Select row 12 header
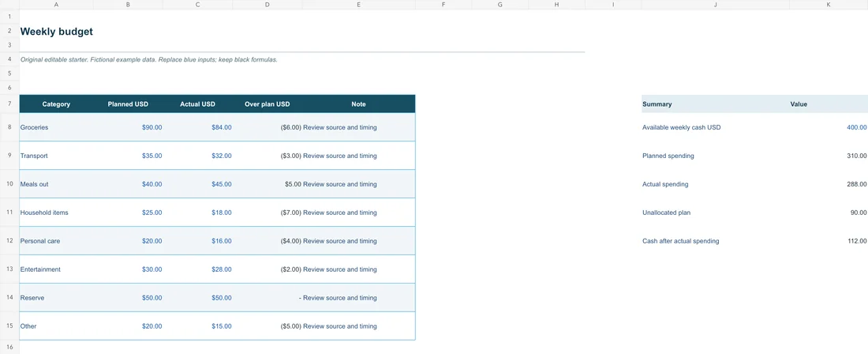This screenshot has width=868, height=354. click(x=9, y=241)
